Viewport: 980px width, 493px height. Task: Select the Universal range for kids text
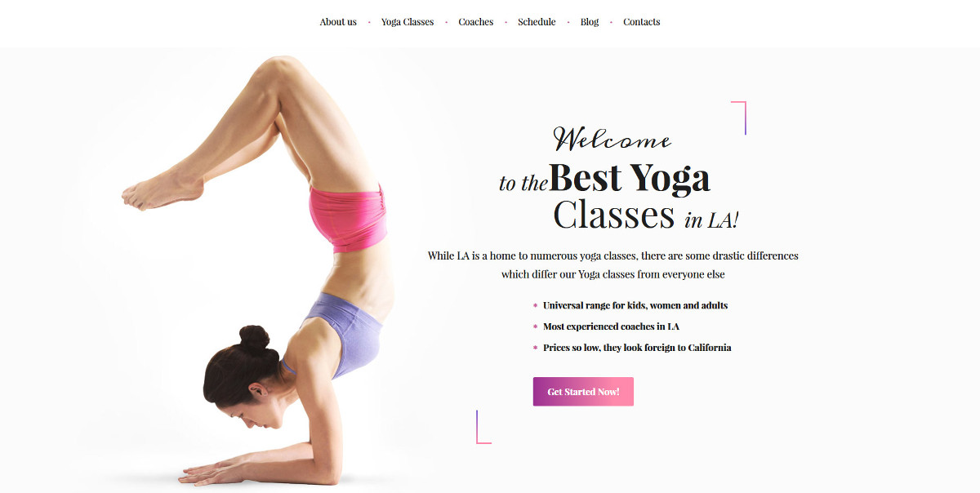(635, 305)
